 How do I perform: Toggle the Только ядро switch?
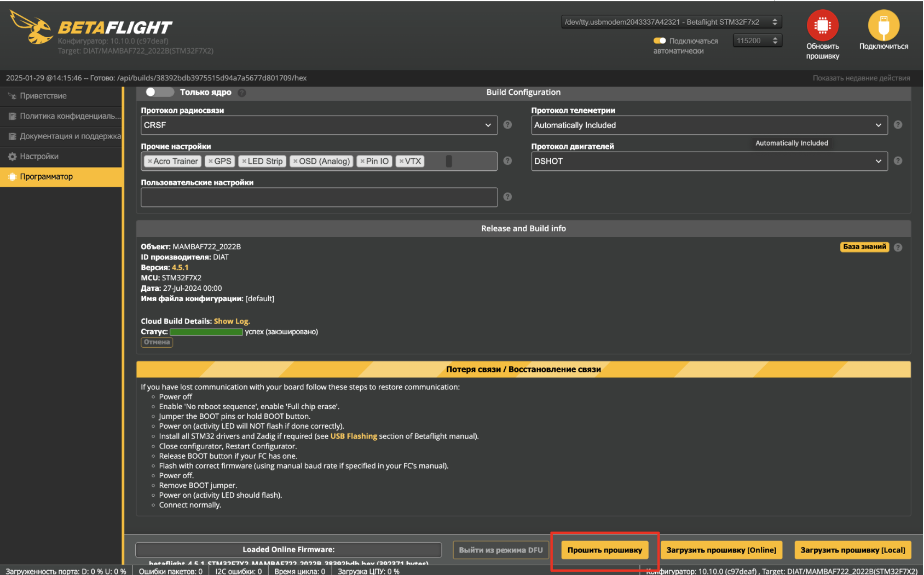[x=159, y=92]
